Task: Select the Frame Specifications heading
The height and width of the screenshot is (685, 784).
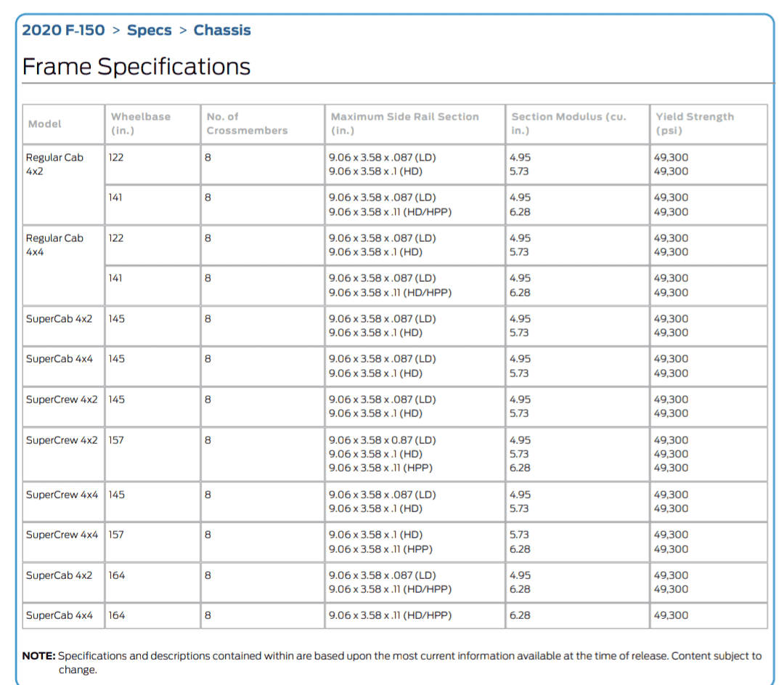Action: 136,66
